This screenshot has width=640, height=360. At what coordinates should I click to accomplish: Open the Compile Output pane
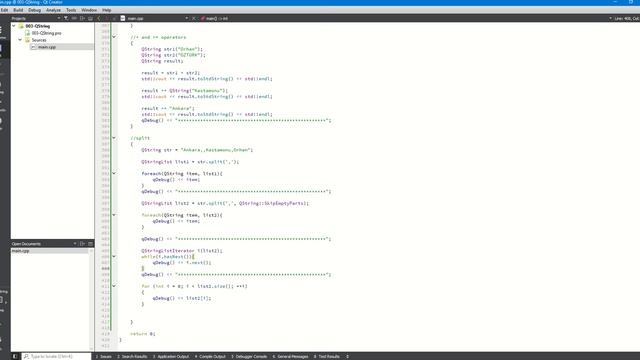(210, 356)
